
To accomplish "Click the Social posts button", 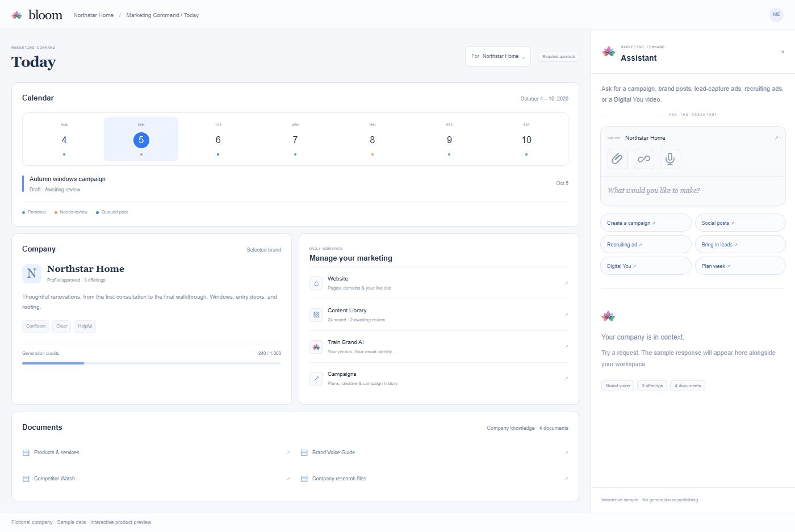I will point(740,223).
